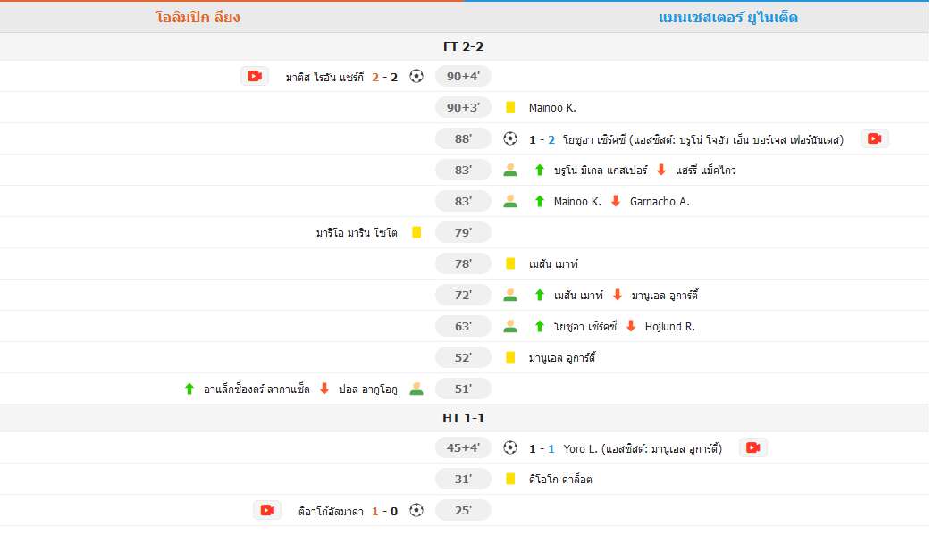Image resolution: width=933 pixels, height=560 pixels.
Task: Click the '1 - 1' score beside Yoro L.
Action: [x=542, y=449]
